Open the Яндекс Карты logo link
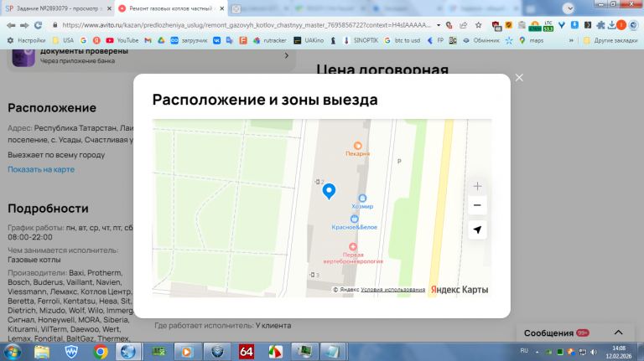 [460, 290]
